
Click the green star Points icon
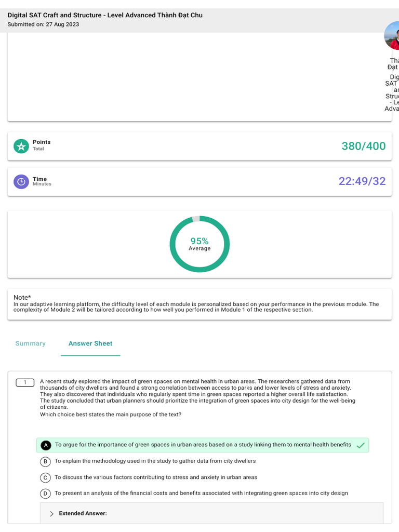(x=21, y=147)
